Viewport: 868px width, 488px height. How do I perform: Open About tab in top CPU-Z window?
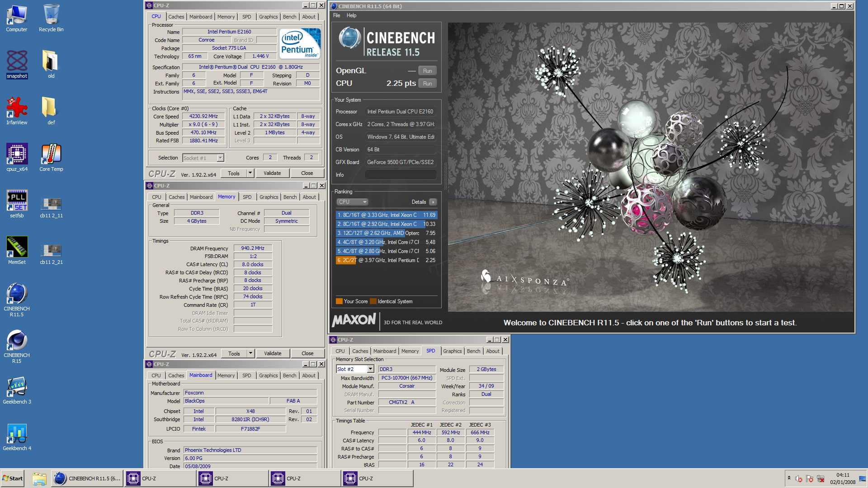309,17
